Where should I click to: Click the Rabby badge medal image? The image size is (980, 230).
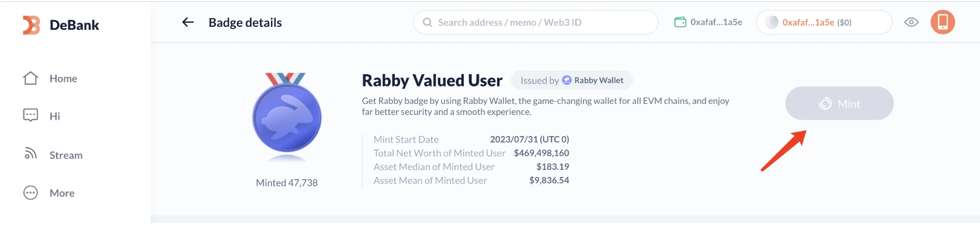coord(287,117)
